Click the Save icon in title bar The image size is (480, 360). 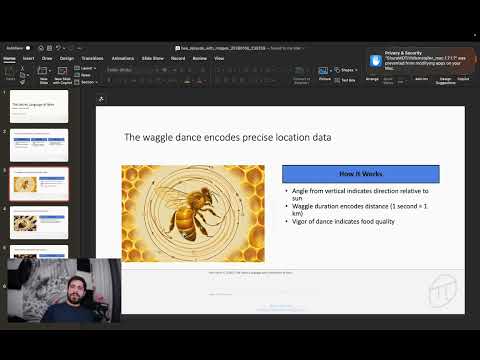click(49, 48)
